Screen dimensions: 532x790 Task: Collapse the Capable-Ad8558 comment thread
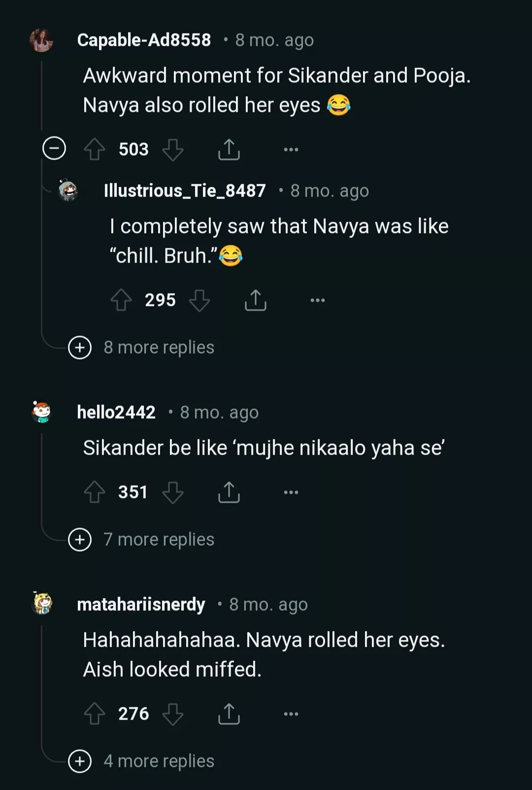[x=54, y=148]
